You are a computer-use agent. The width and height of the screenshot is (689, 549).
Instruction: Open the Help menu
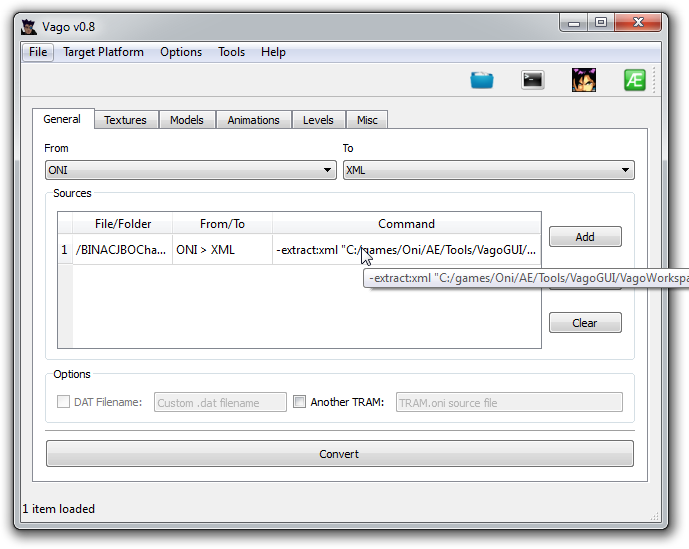pyautogui.click(x=273, y=52)
